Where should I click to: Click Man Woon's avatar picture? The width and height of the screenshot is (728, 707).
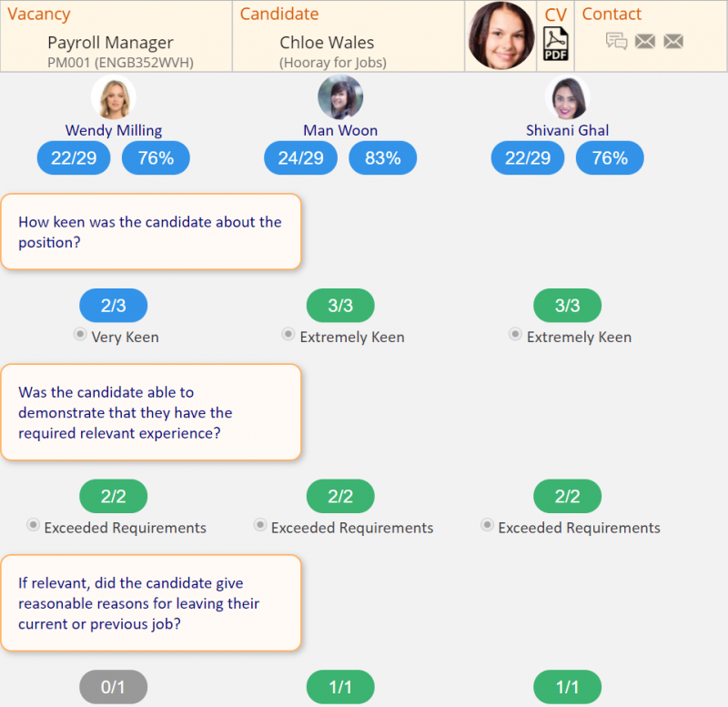coord(340,98)
